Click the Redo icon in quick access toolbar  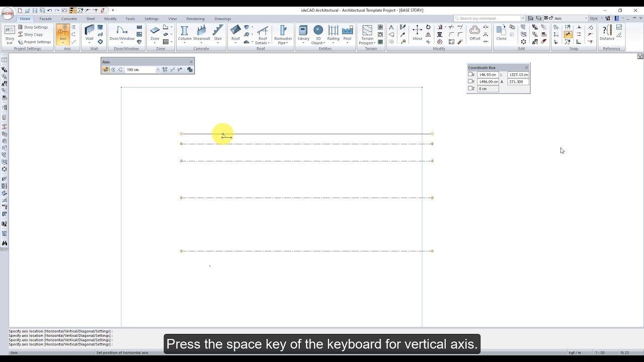(x=56, y=10)
